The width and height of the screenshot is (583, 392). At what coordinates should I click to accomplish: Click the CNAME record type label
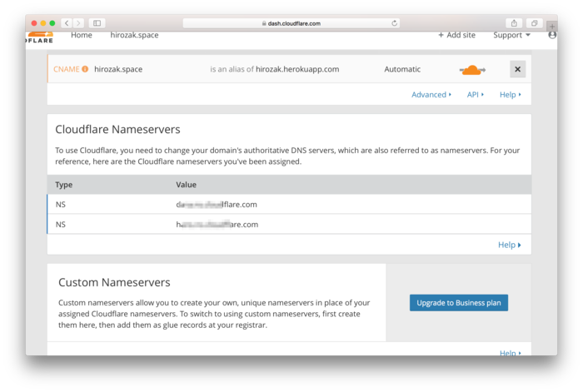coord(66,69)
